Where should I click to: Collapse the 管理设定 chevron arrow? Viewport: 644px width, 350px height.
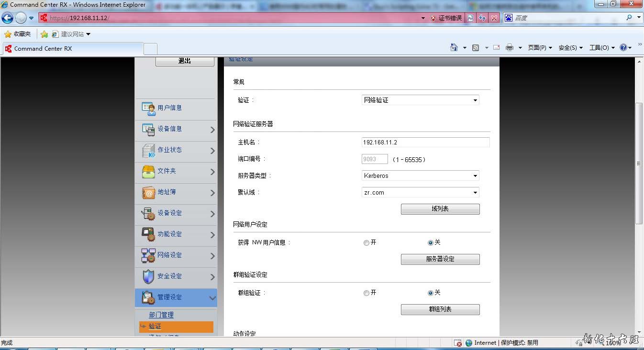point(212,298)
